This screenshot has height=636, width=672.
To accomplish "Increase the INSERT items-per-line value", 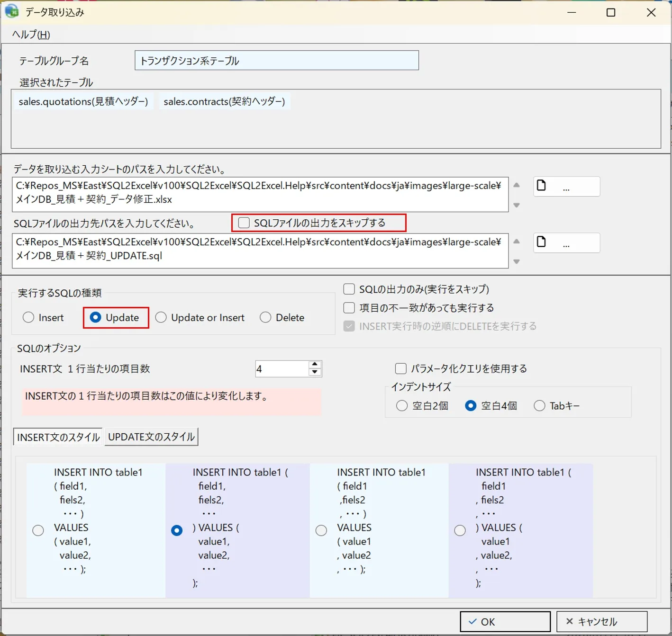I will click(315, 365).
